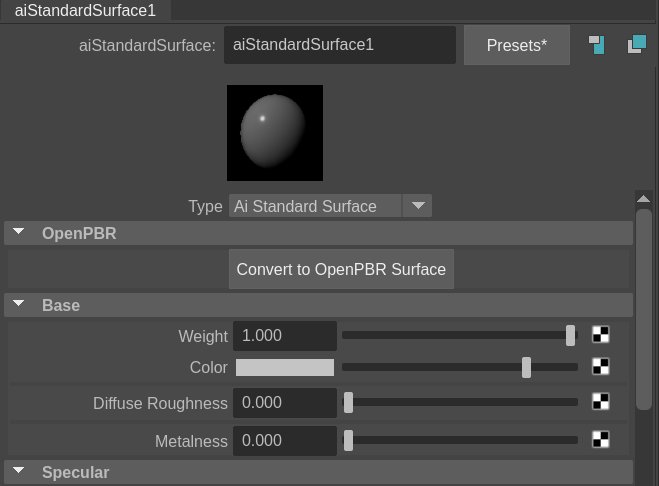Click the Type label
Viewport: 659px width, 486px height.
click(x=205, y=206)
